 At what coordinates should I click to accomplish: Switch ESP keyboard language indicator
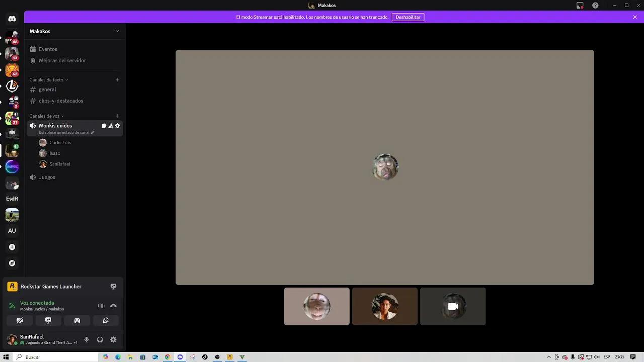tap(607, 357)
